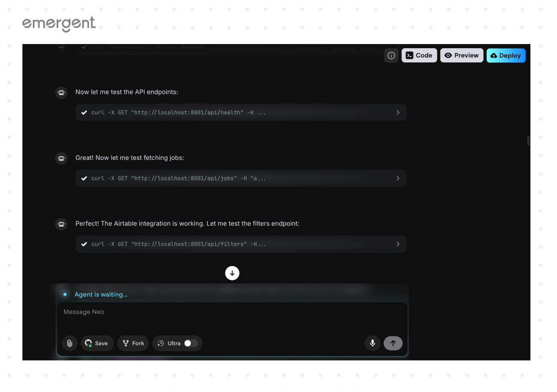
Task: Expand the api/health curl command chevron
Action: [x=398, y=113]
